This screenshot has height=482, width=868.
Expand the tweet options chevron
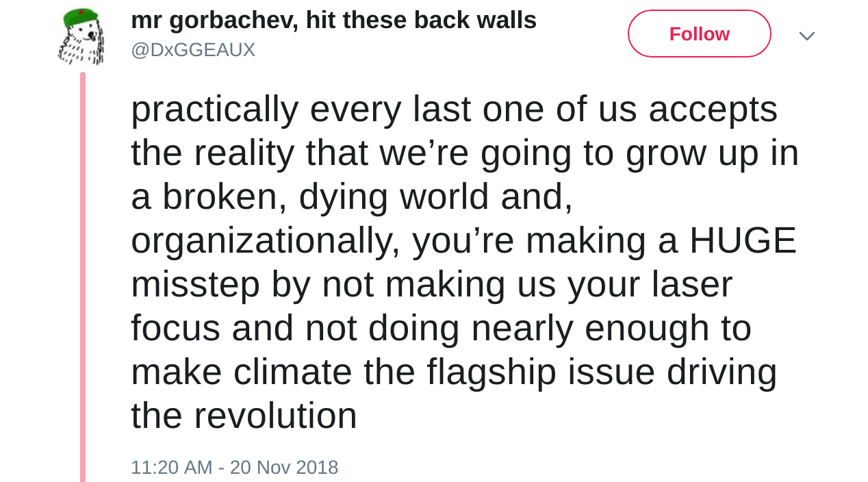point(806,36)
